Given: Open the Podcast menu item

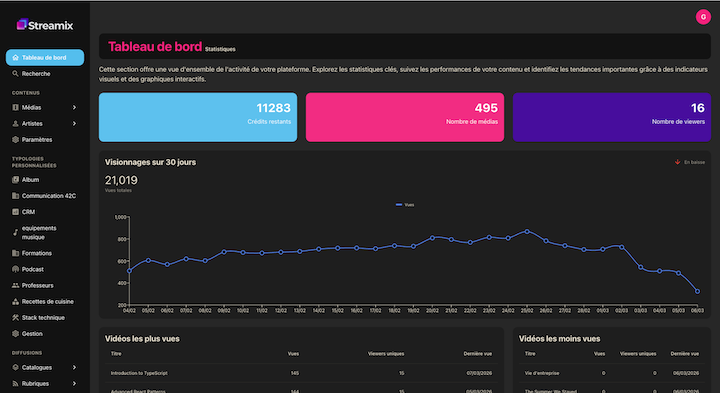Looking at the screenshot, I should (x=45, y=269).
